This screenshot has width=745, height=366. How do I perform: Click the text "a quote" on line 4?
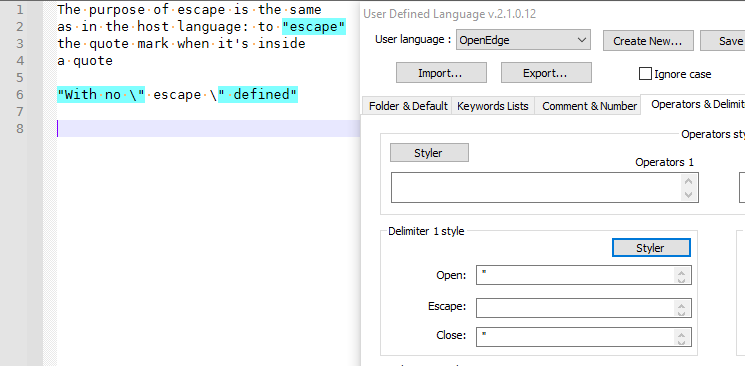(85, 61)
